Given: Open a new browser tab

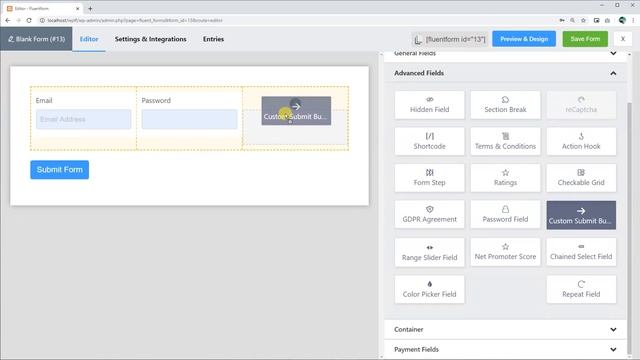Looking at the screenshot, I should pyautogui.click(x=90, y=8).
